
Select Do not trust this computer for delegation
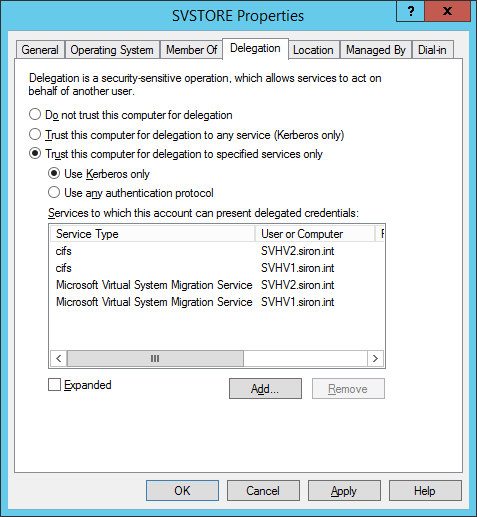click(35, 114)
